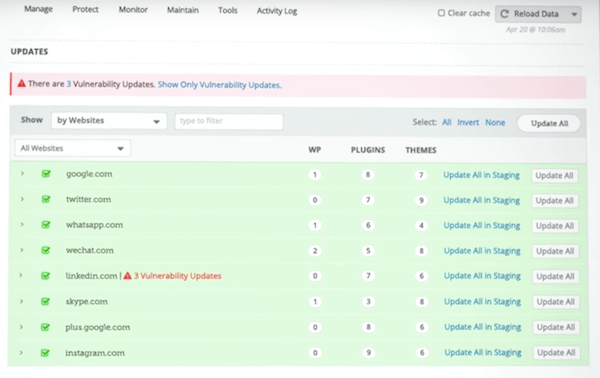Click Update All button for linkedin.com
Image resolution: width=600 pixels, height=378 pixels.
click(x=555, y=277)
